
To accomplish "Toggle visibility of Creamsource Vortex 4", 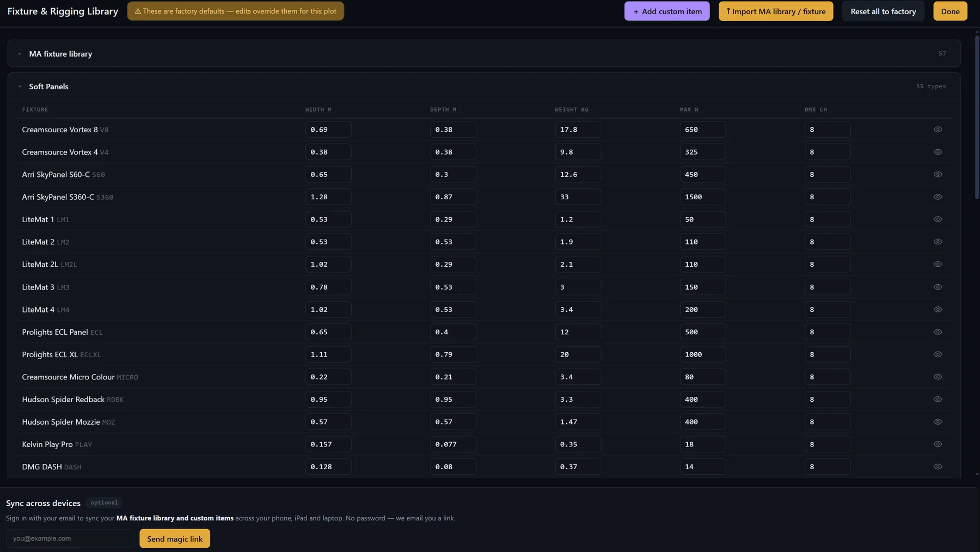I will coord(938,152).
